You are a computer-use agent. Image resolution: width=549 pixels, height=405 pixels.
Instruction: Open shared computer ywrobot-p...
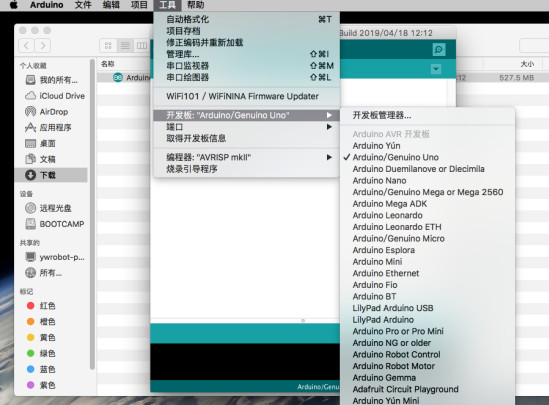[55, 257]
